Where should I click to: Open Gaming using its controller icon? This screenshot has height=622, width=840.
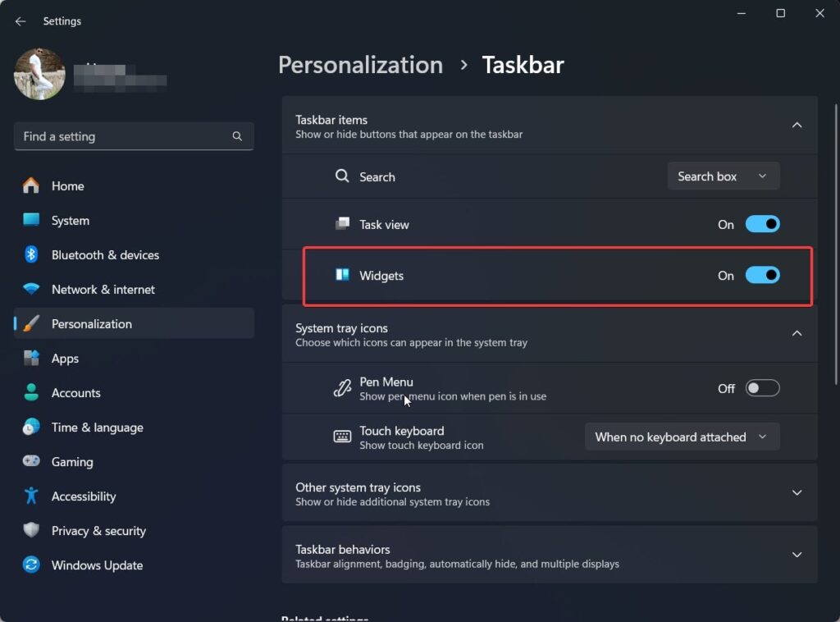click(31, 461)
